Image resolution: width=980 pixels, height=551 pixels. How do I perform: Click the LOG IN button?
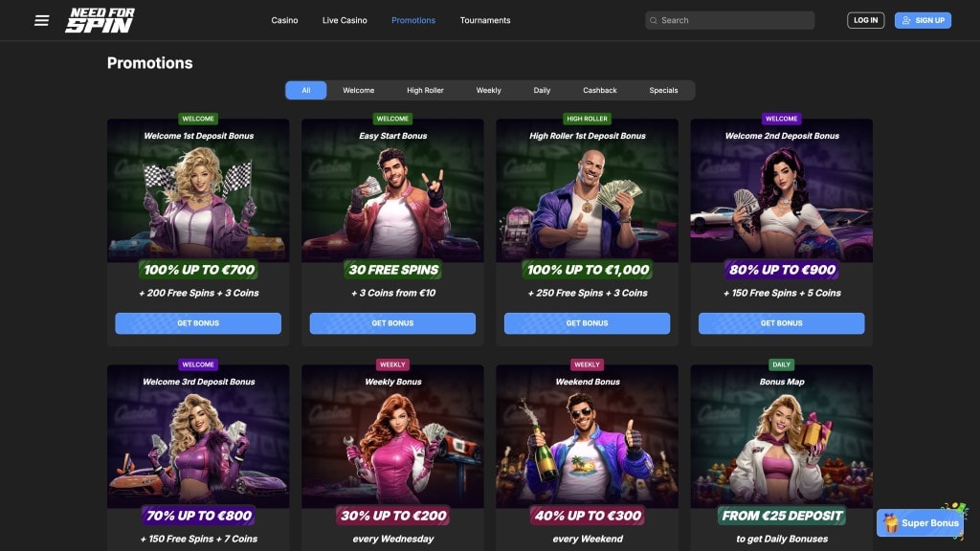point(865,21)
